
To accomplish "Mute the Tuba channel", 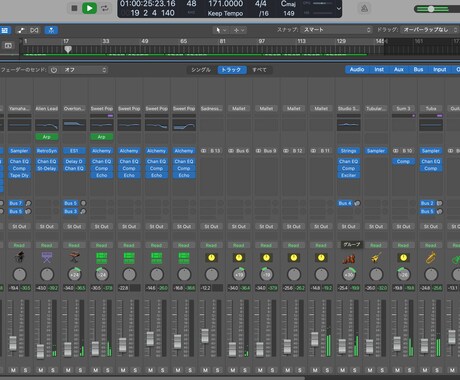I will [x=425, y=370].
